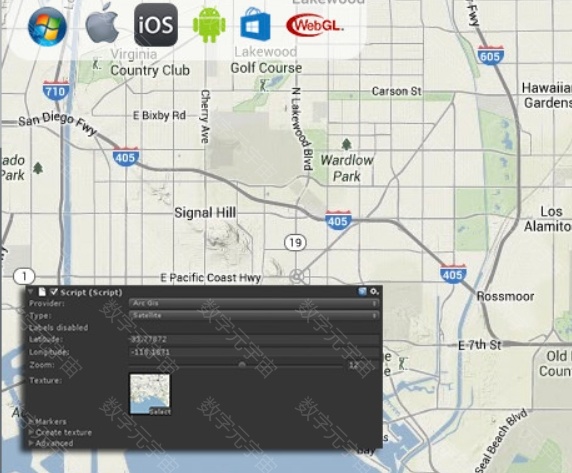Collapse the Script component foldout arrow

(31, 292)
